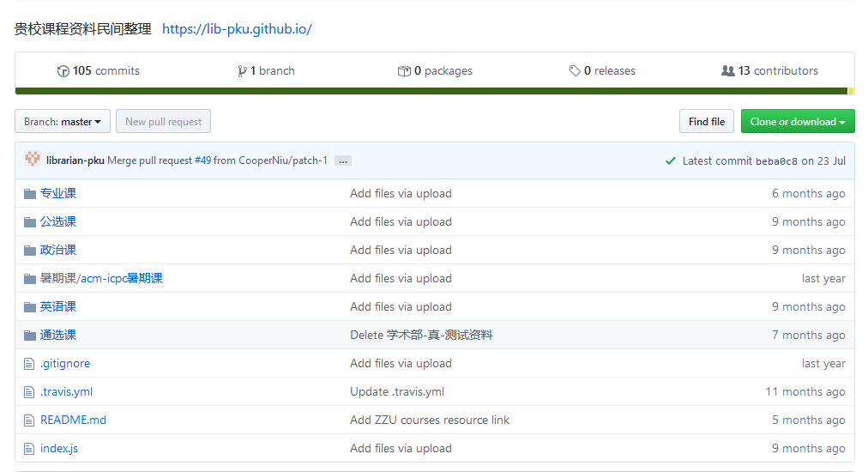Open the .gitignore file
868x472 pixels.
pyautogui.click(x=65, y=363)
